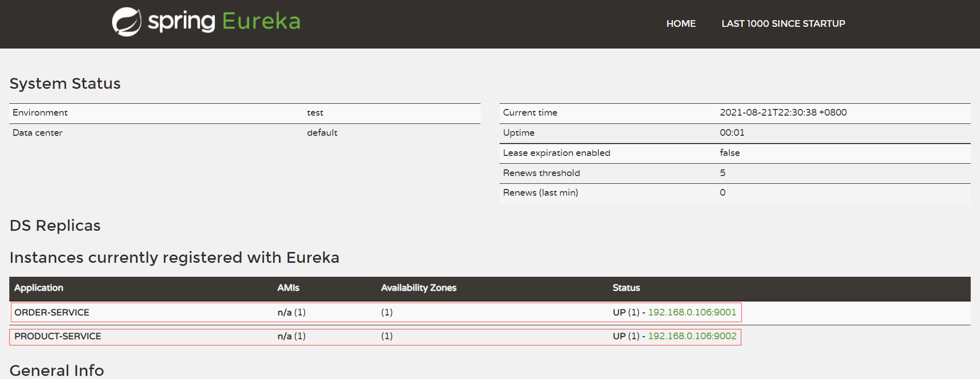This screenshot has width=980, height=379.
Task: Select the PRODUCT-SERVICE application cell
Action: 58,336
